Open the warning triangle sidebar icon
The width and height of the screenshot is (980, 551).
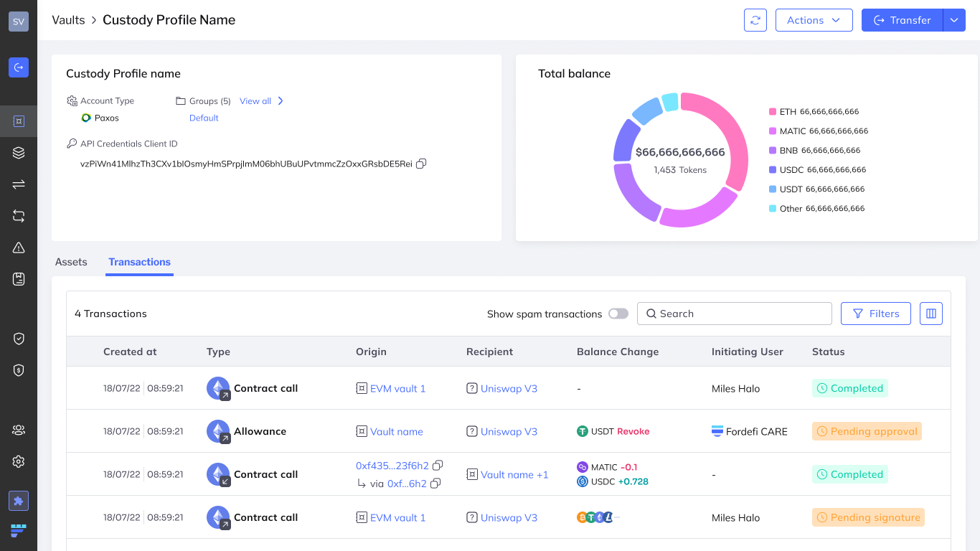[19, 248]
